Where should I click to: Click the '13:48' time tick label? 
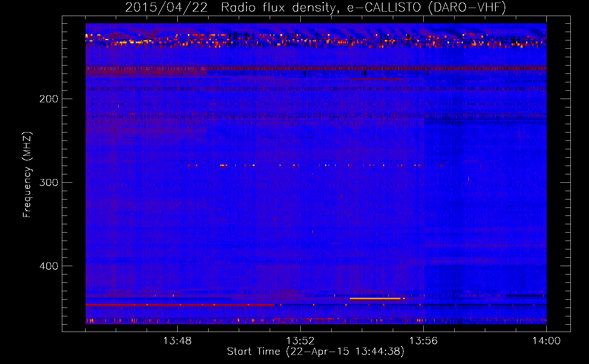point(177,341)
